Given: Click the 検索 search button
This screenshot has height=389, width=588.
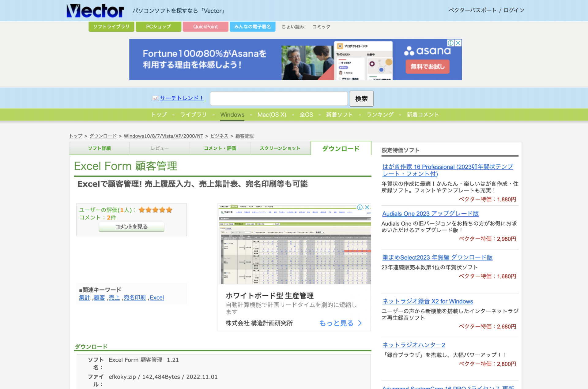Looking at the screenshot, I should tap(361, 98).
